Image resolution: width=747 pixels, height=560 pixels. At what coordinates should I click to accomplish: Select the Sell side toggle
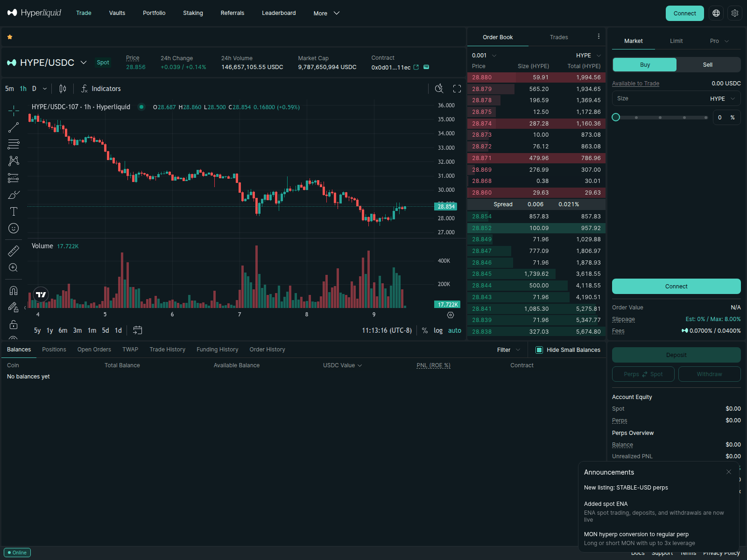[708, 65]
